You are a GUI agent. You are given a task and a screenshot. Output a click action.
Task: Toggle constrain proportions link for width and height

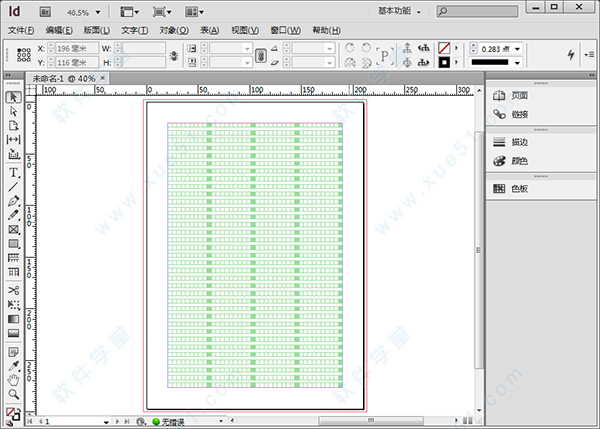tap(174, 56)
